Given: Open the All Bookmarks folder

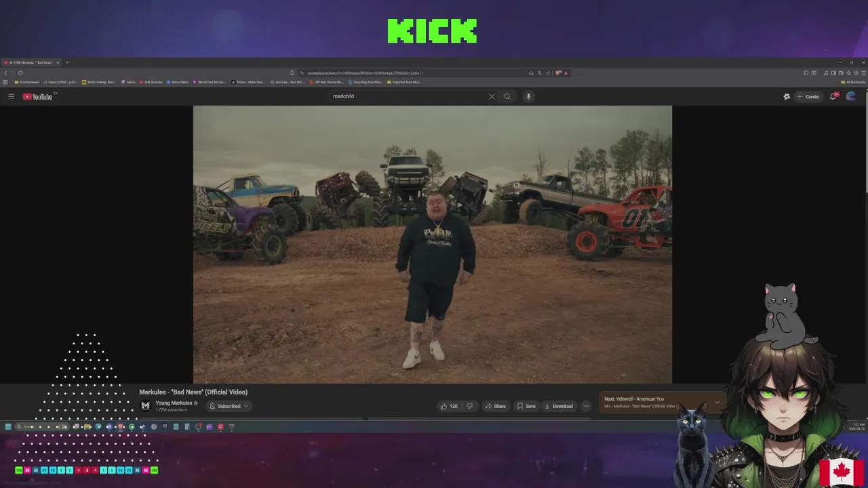Looking at the screenshot, I should 853,82.
